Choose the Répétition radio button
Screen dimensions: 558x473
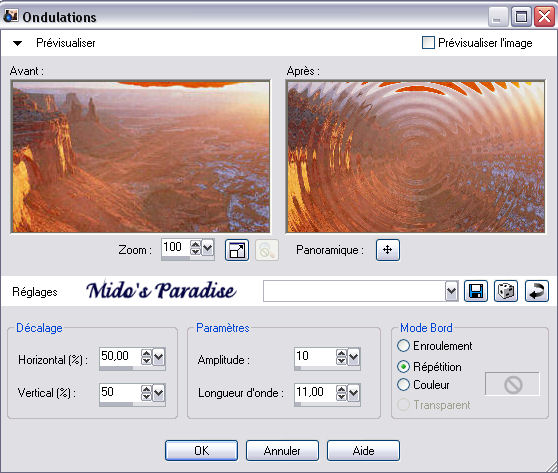coord(403,367)
